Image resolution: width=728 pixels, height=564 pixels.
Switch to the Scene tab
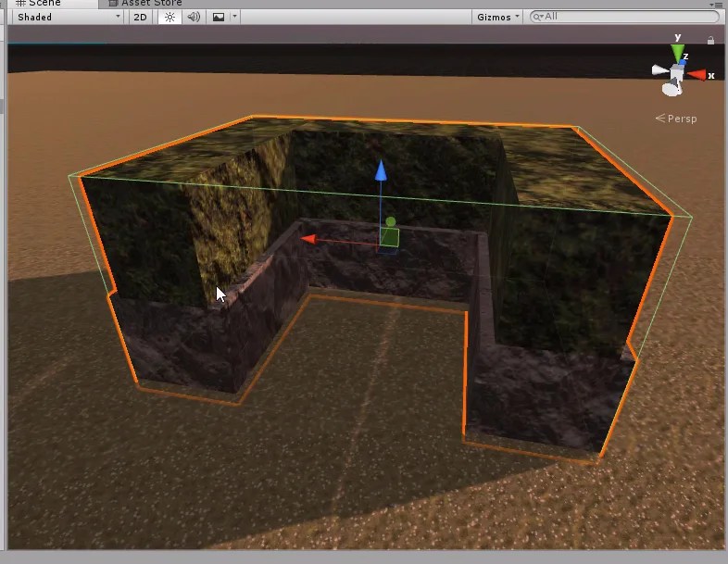click(51, 3)
